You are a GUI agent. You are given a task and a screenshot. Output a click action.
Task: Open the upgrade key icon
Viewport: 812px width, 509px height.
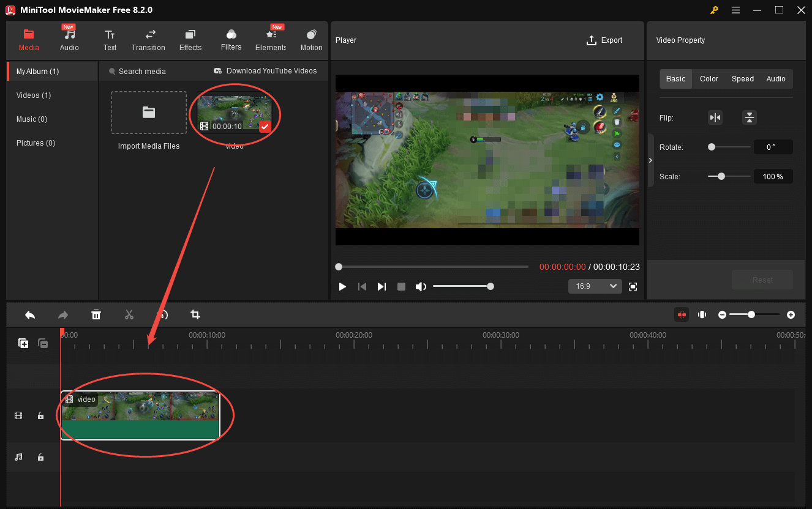pyautogui.click(x=714, y=10)
